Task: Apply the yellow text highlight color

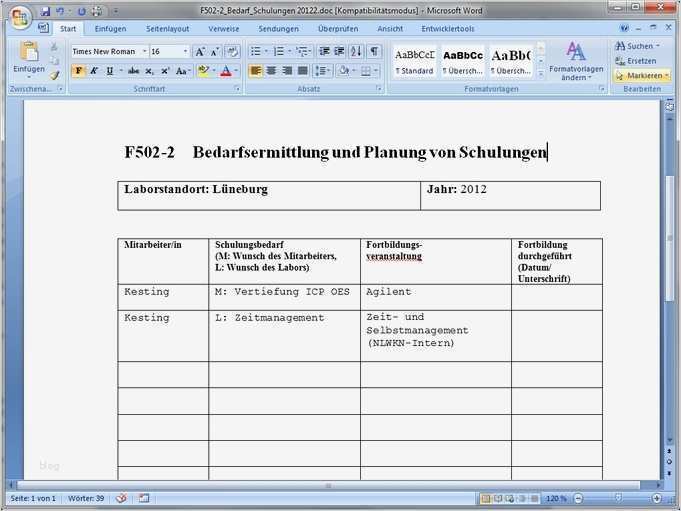Action: pos(203,71)
